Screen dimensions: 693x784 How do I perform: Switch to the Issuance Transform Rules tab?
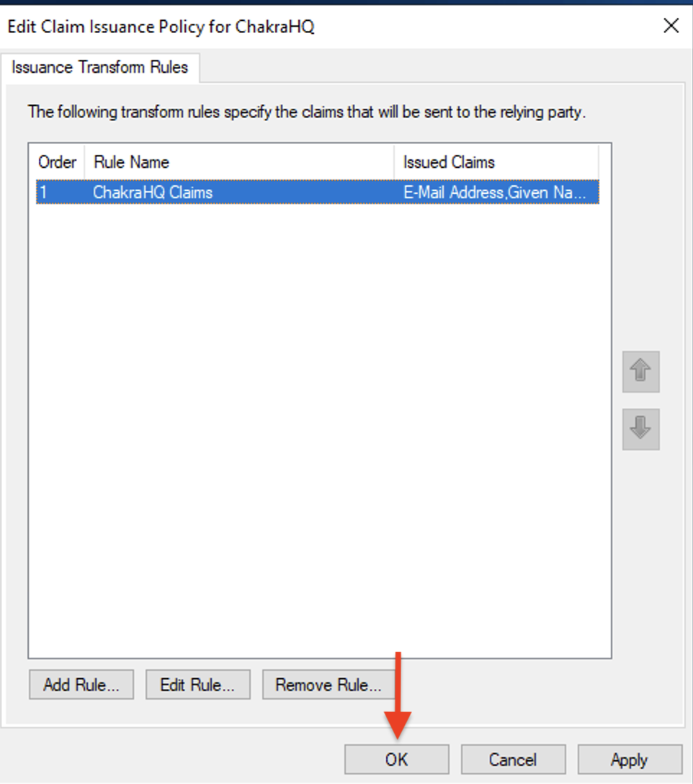point(100,68)
